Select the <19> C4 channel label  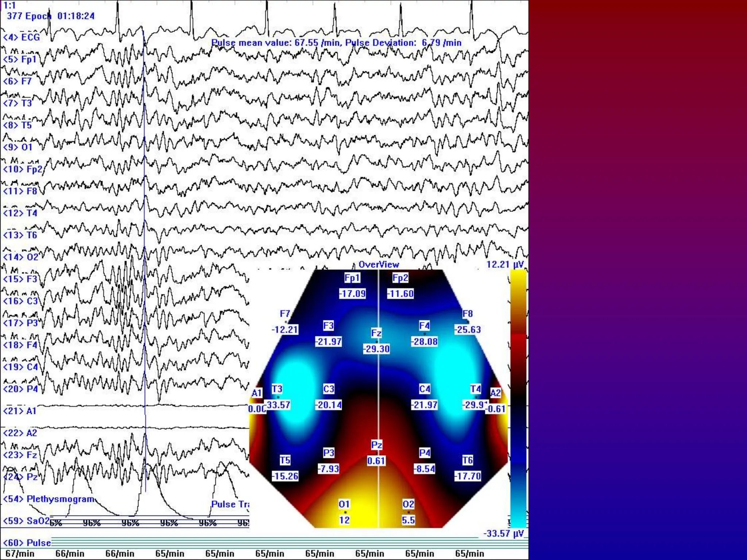click(x=20, y=367)
